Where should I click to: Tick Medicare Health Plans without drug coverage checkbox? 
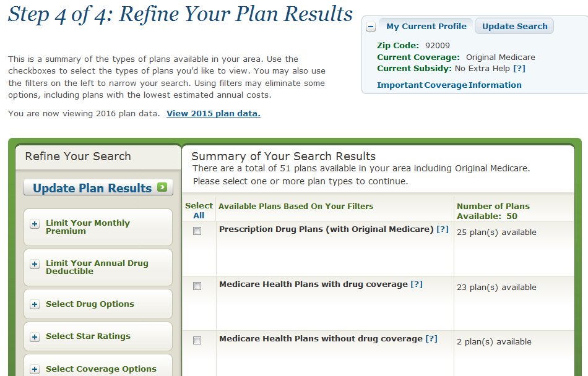pyautogui.click(x=197, y=341)
